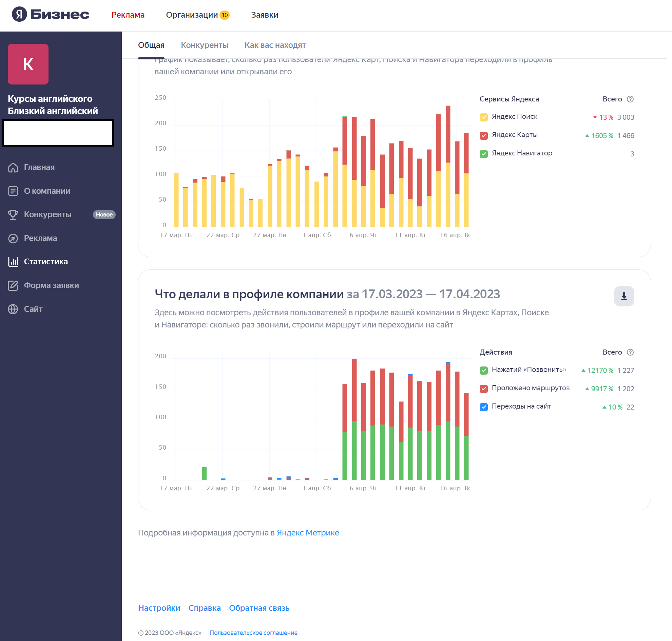Click the Форма заявки edit icon
The height and width of the screenshot is (641, 672).
click(13, 285)
